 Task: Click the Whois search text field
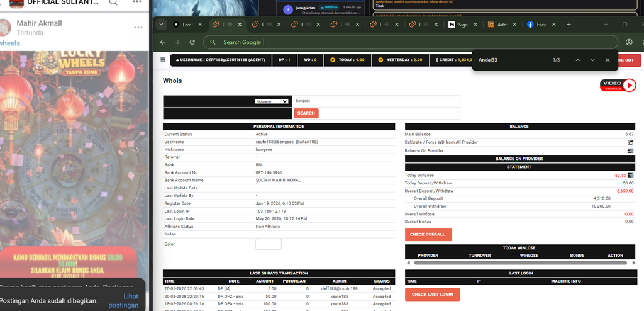376,101
